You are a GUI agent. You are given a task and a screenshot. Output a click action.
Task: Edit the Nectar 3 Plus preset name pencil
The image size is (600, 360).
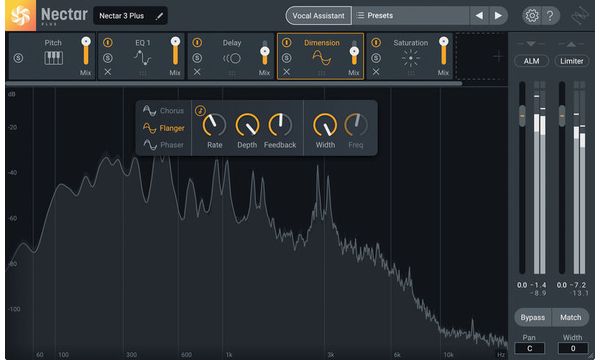pos(159,16)
